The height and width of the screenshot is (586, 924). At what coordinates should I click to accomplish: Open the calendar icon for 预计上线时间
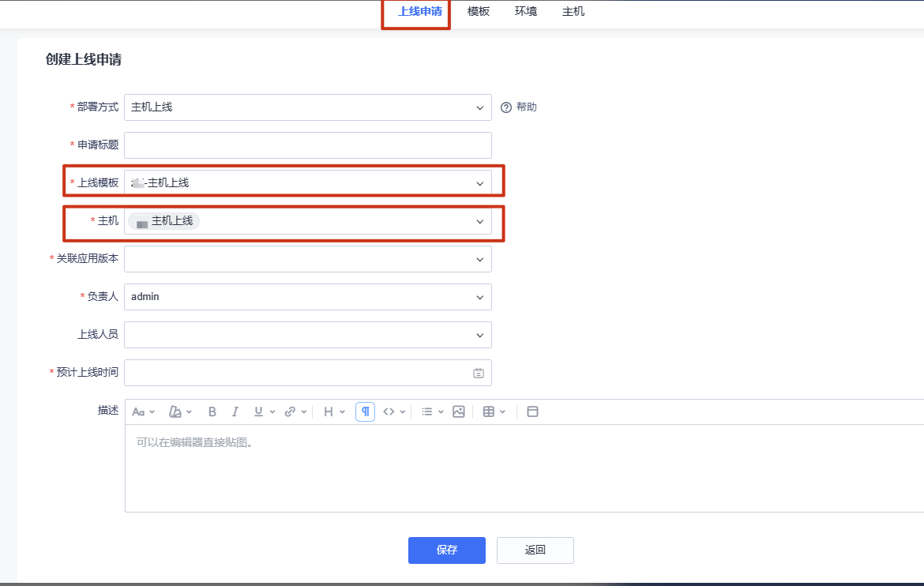(x=479, y=374)
